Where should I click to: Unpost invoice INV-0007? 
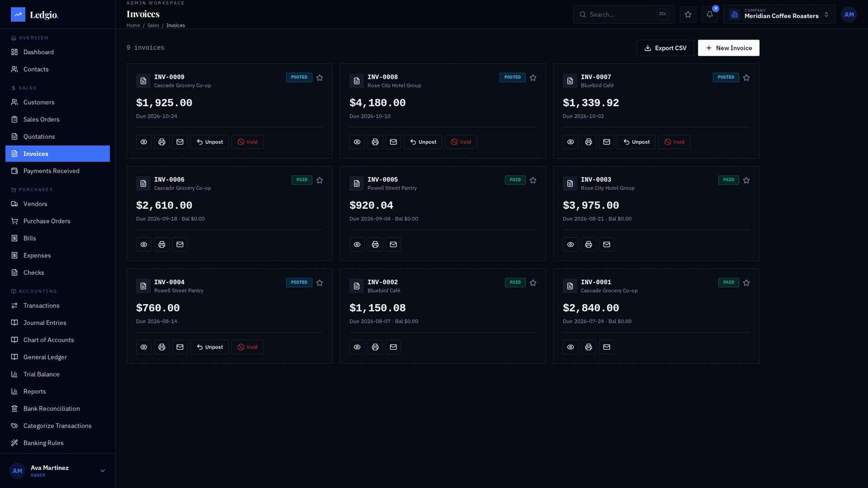(x=636, y=142)
